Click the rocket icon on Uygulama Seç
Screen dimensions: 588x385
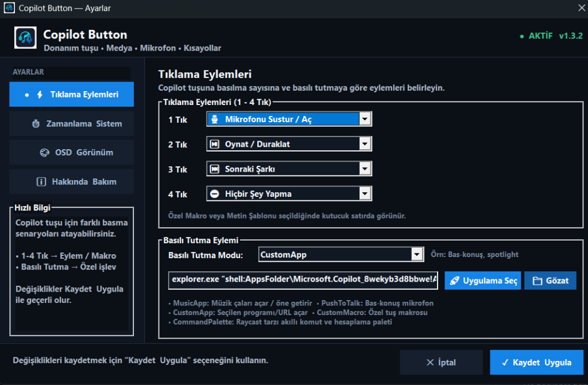tap(455, 281)
